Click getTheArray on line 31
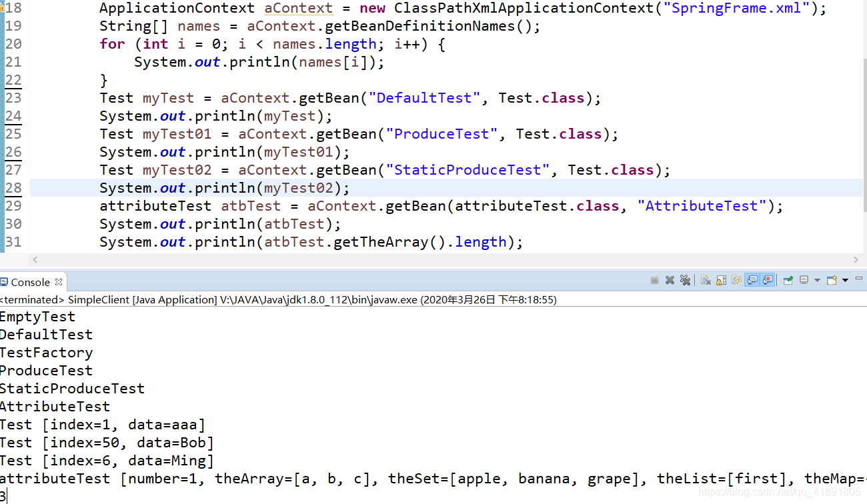The width and height of the screenshot is (867, 504). click(381, 242)
